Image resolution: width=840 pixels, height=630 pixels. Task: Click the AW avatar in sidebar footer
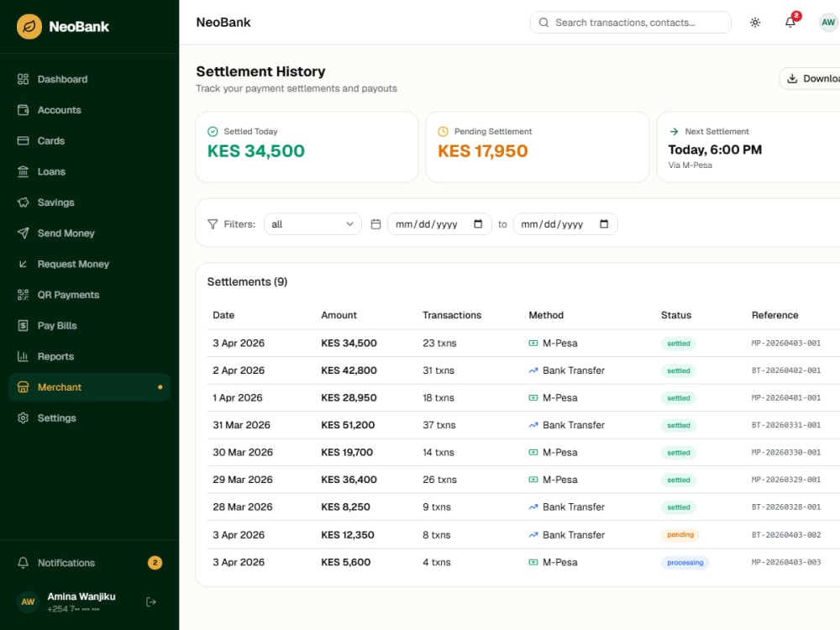click(x=28, y=602)
